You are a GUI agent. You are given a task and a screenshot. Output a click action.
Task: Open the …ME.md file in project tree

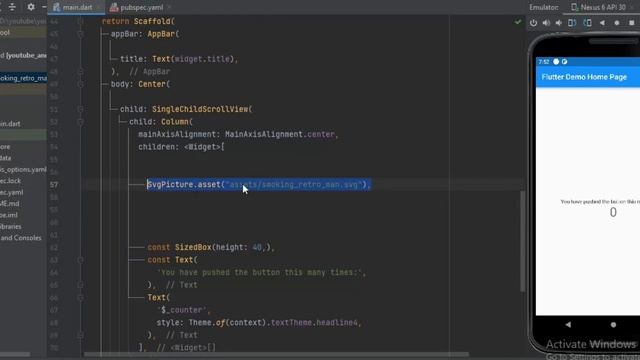(10, 204)
